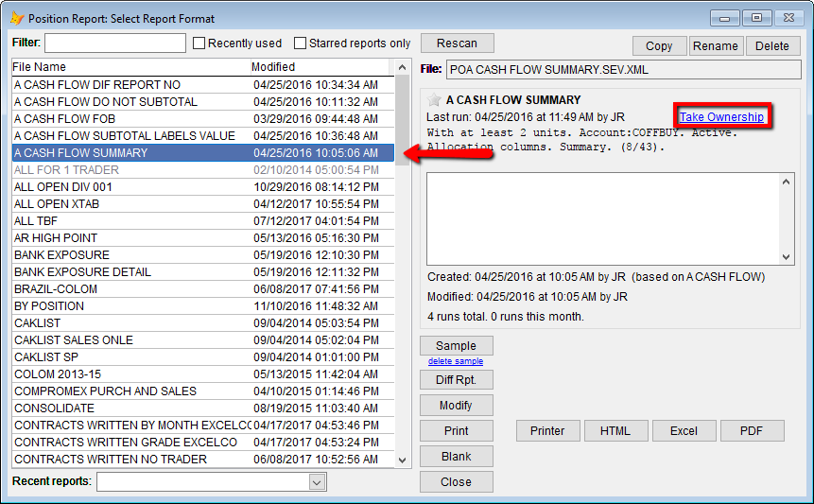
Task: Enable the Recently used checkbox
Action: (x=199, y=43)
